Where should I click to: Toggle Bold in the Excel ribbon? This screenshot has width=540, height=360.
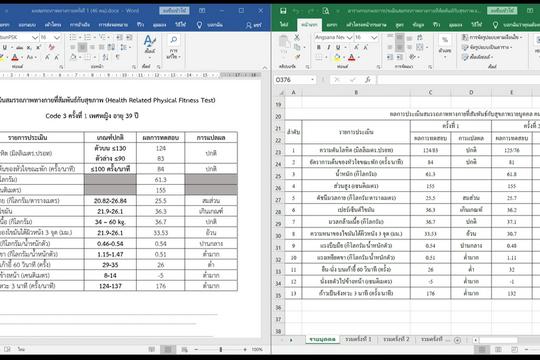tap(319, 47)
